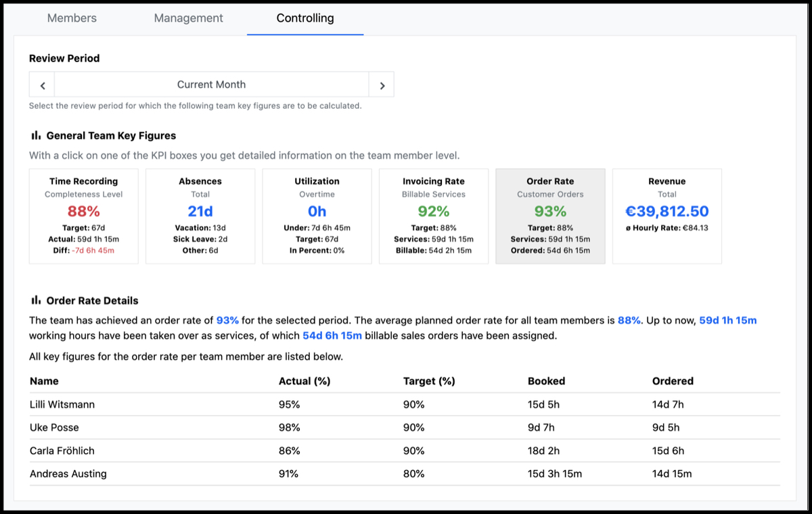The image size is (812, 514).
Task: Click Andreas Austing's ordered 14d 15m
Action: (673, 473)
